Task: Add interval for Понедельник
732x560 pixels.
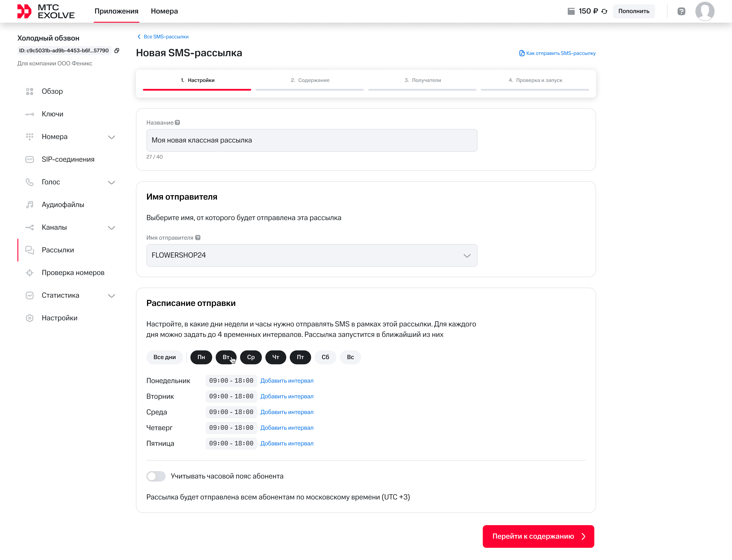Action: [x=287, y=381]
